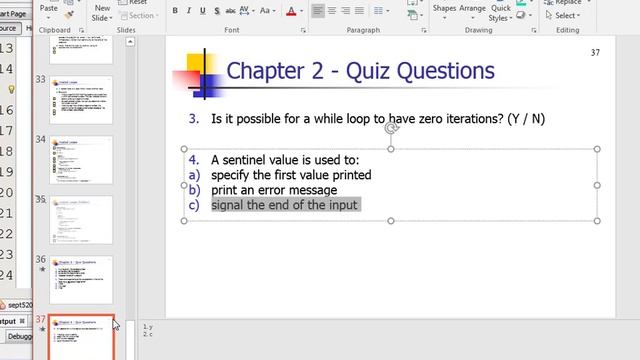Click the Character Spacing AV icon
The height and width of the screenshot is (360, 640).
coord(244,11)
